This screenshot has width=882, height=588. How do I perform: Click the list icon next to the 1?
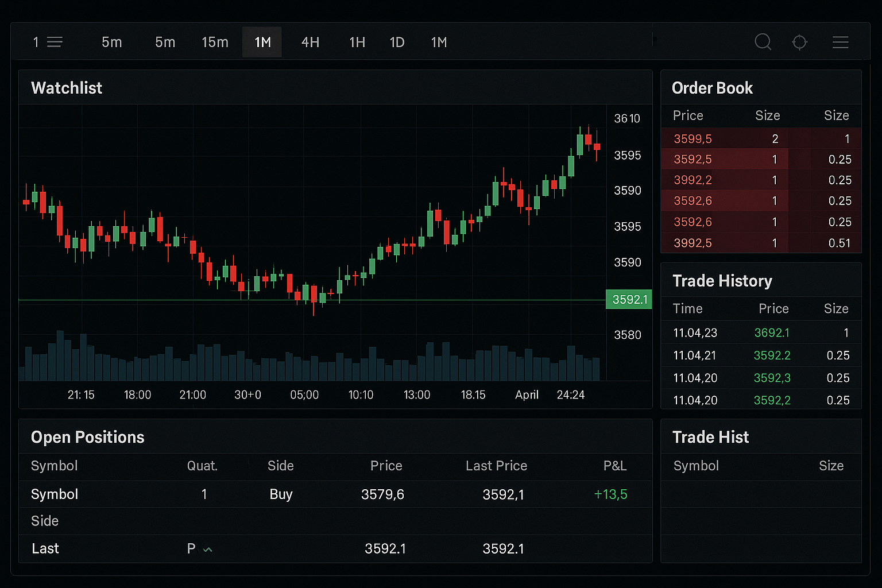point(55,41)
